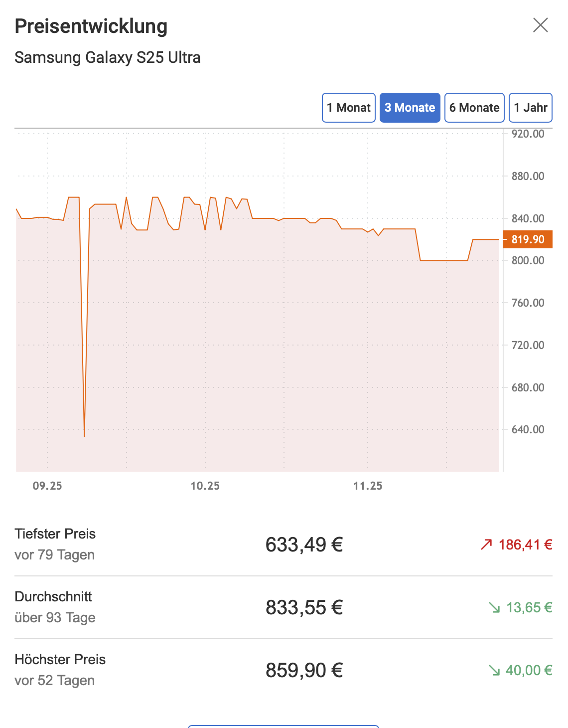Select the 3 Monate tab

pos(410,108)
